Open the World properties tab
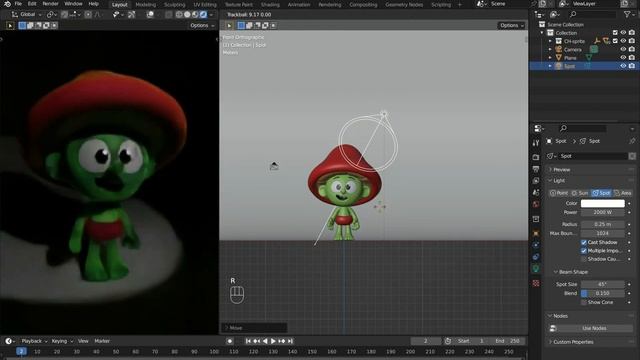 pos(536,204)
